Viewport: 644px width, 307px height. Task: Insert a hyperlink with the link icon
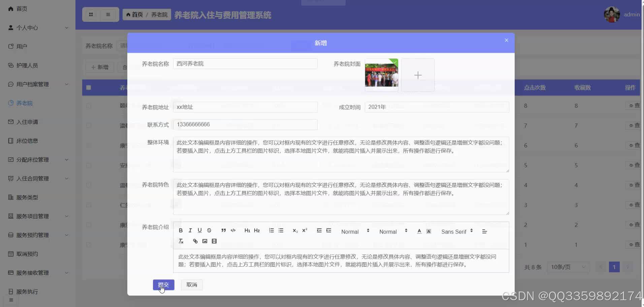(195, 241)
